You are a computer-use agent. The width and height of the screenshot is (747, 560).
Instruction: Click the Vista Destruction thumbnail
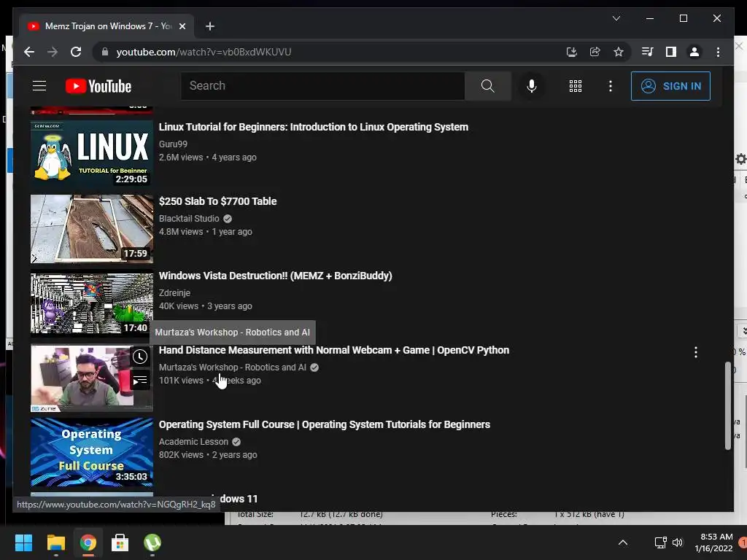point(92,303)
